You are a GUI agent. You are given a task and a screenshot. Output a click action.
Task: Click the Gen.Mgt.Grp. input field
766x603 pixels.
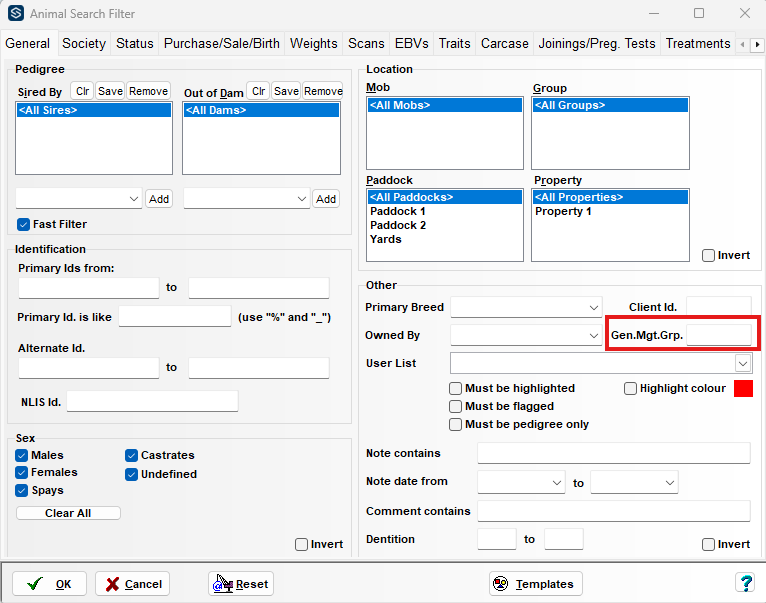click(x=718, y=335)
